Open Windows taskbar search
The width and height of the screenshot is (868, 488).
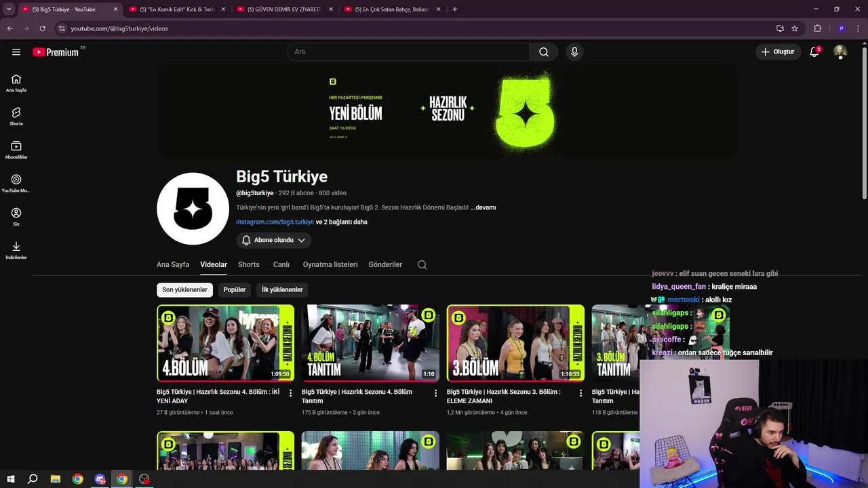tap(33, 479)
